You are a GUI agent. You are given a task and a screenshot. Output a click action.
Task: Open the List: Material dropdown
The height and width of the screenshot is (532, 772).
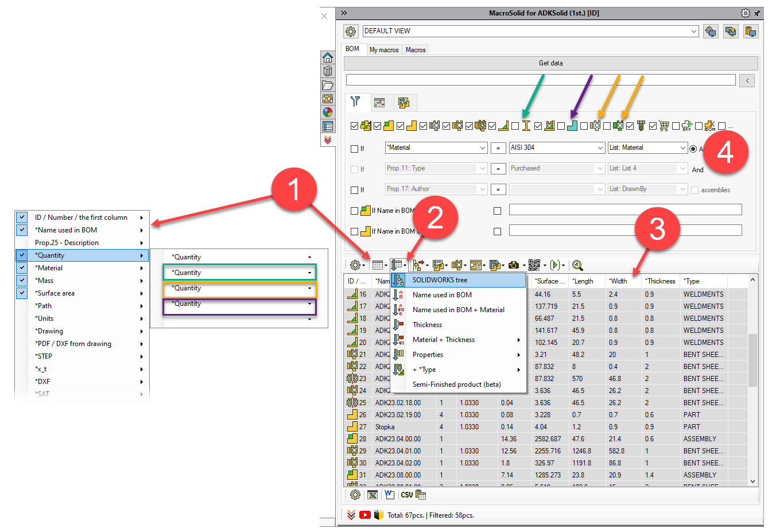(x=682, y=147)
